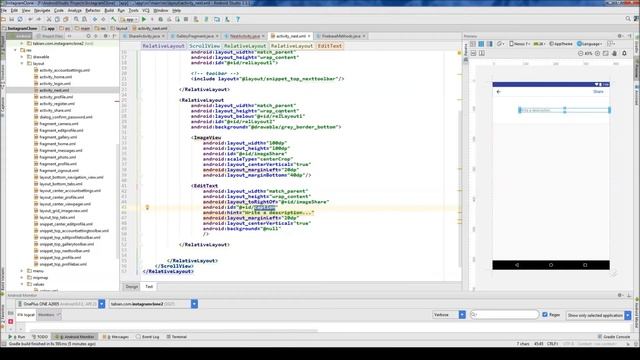Open the Tools menu
Viewport: 640px width, 360px height.
(x=133, y=10)
